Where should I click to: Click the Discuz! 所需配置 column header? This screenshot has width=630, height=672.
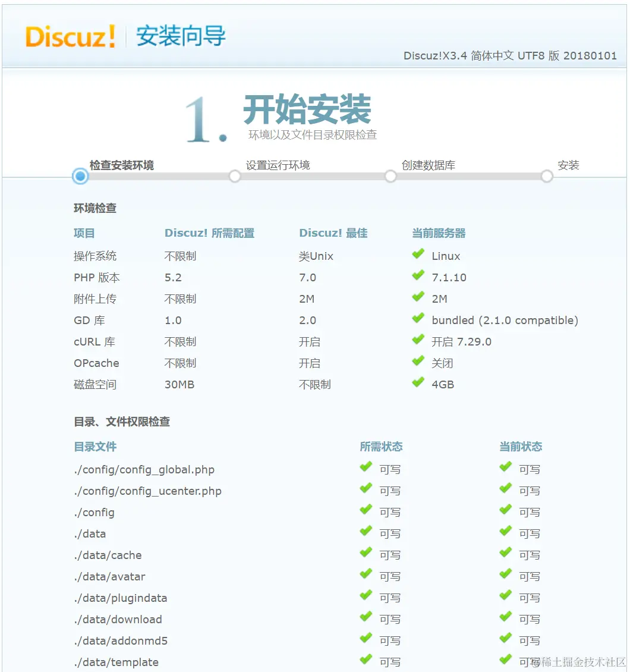tap(209, 233)
